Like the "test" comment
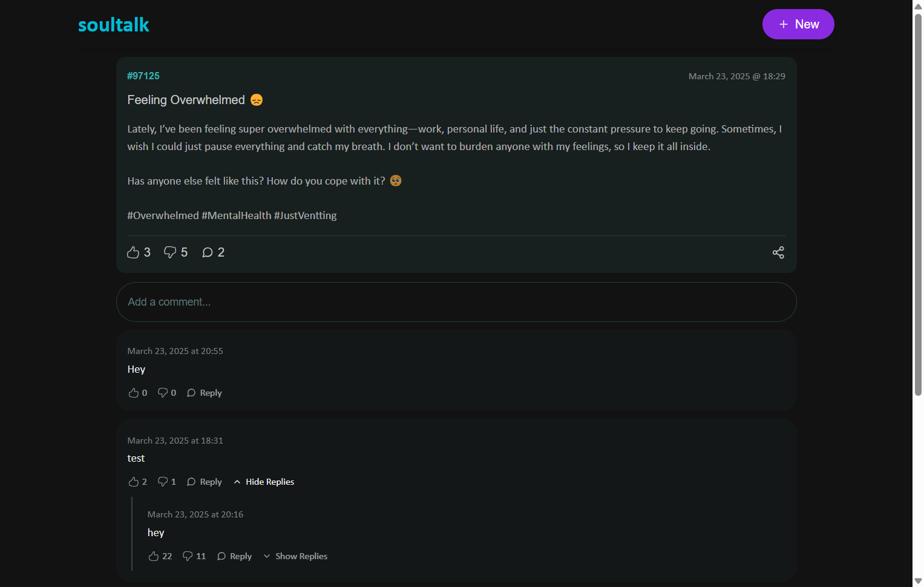This screenshot has height=587, width=924. (134, 482)
